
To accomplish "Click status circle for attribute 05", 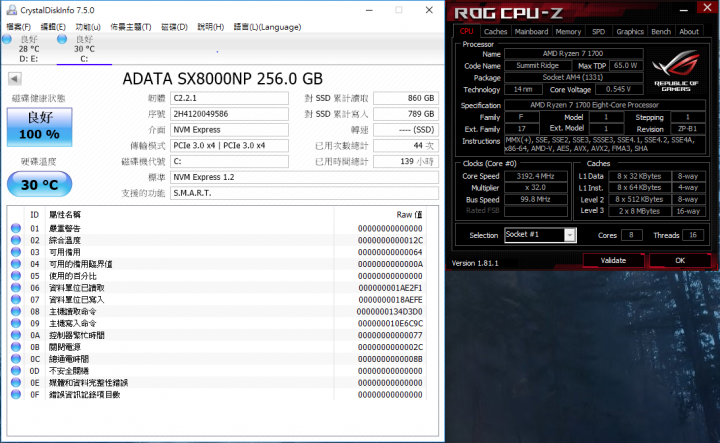I will click(x=16, y=276).
